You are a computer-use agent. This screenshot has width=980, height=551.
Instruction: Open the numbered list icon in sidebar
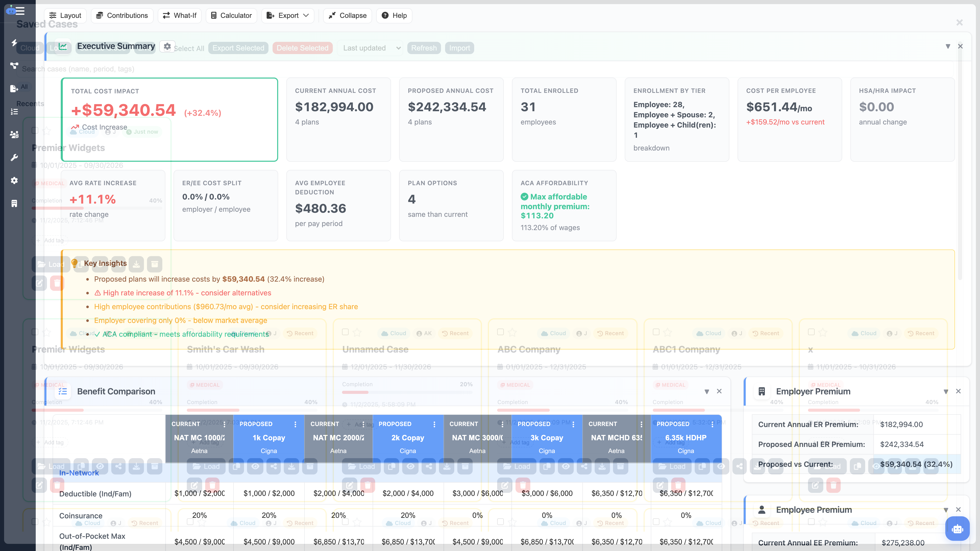[x=14, y=111]
